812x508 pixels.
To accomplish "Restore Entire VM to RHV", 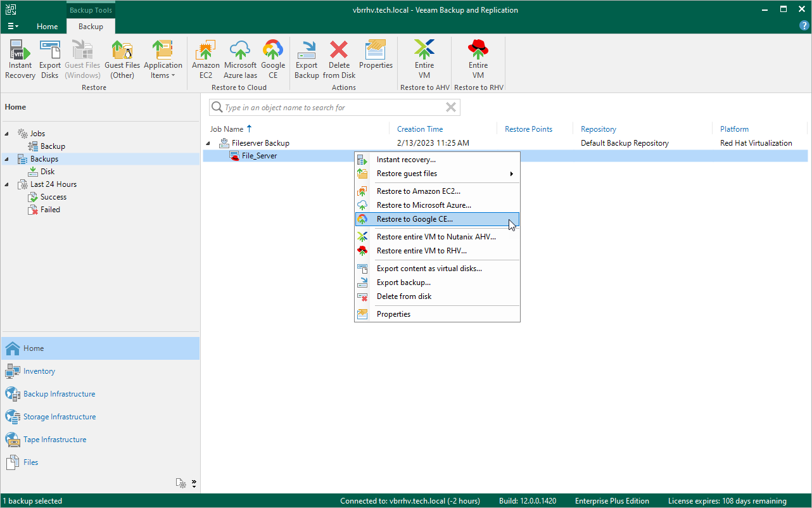I will point(478,60).
